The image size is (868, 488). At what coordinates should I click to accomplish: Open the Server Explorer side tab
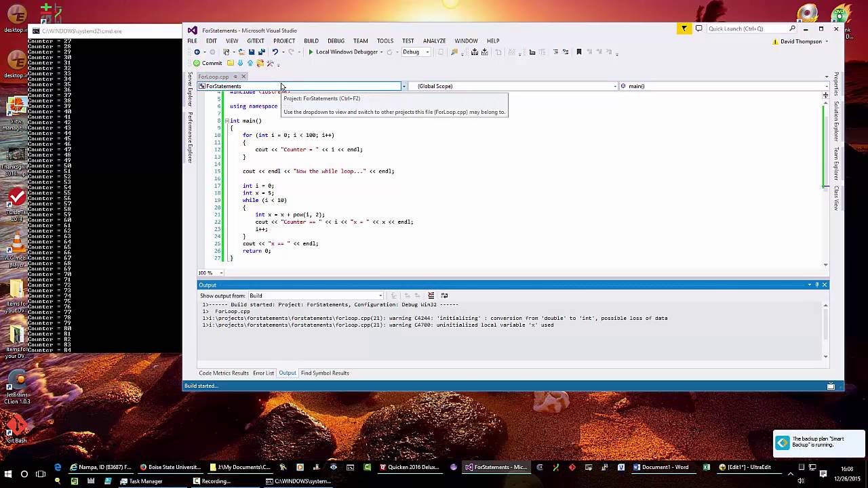pyautogui.click(x=190, y=89)
